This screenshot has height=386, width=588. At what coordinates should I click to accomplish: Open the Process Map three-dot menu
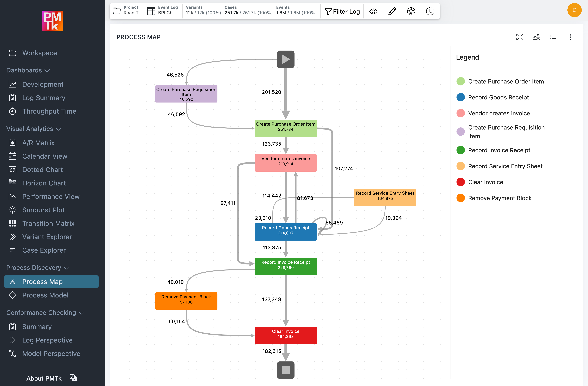(570, 37)
